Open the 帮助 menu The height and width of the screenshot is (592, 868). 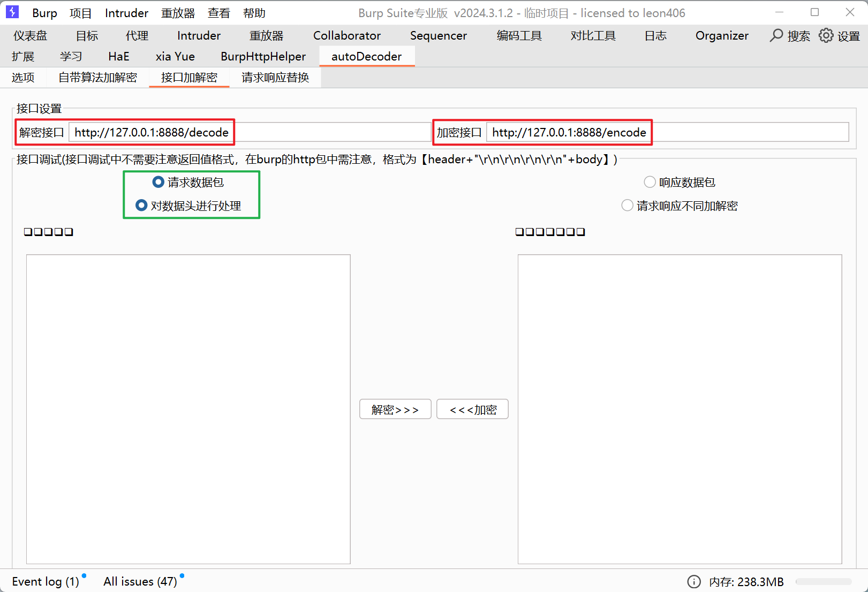254,13
